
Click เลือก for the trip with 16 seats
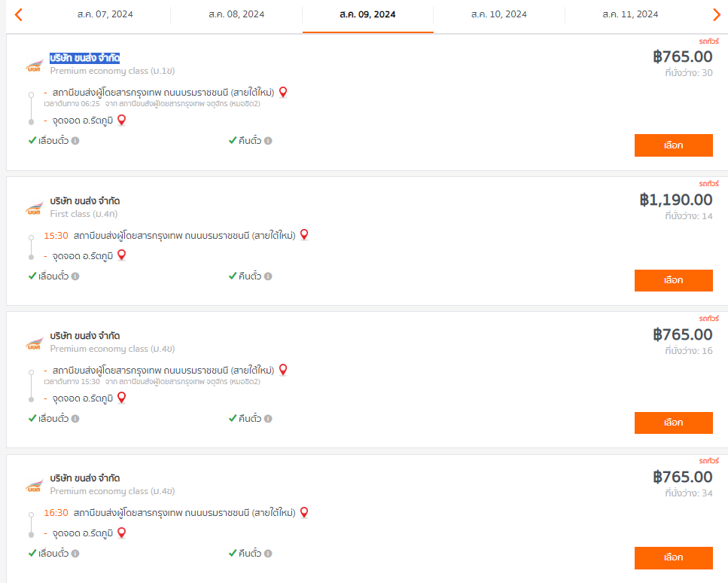tap(673, 423)
